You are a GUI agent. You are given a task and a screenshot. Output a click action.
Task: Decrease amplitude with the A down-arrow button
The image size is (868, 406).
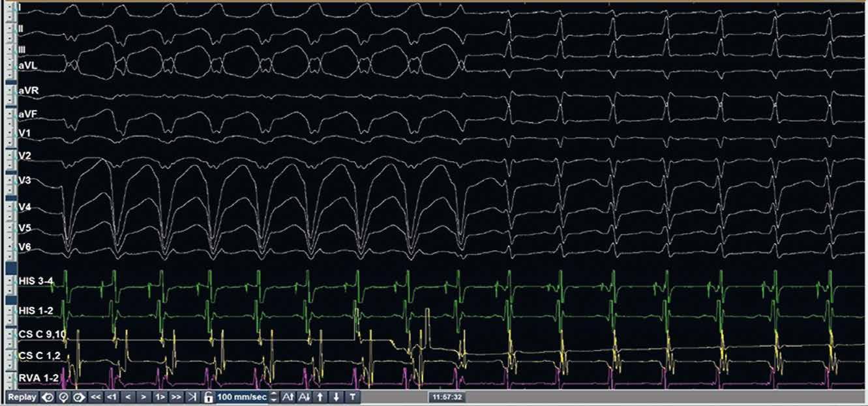tap(305, 397)
